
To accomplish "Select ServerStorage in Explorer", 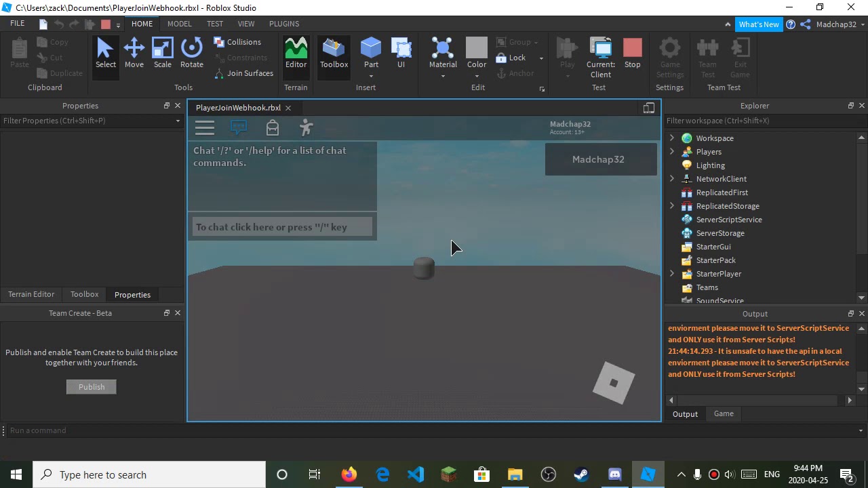I will (720, 233).
